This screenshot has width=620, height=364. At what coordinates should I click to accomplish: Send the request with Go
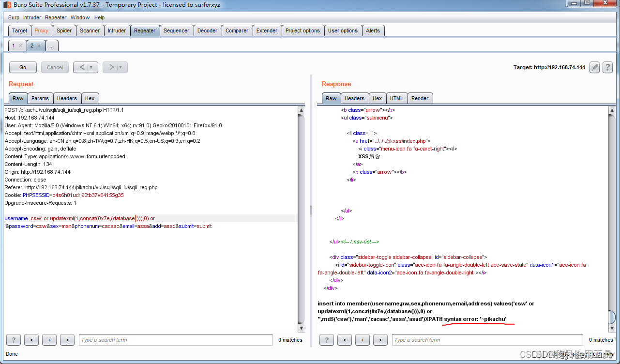click(23, 67)
